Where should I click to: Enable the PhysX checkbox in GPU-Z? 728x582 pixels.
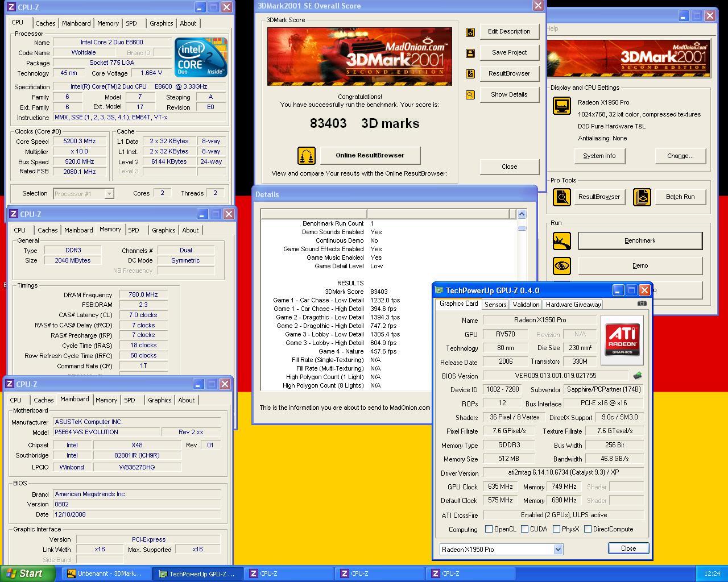556,529
